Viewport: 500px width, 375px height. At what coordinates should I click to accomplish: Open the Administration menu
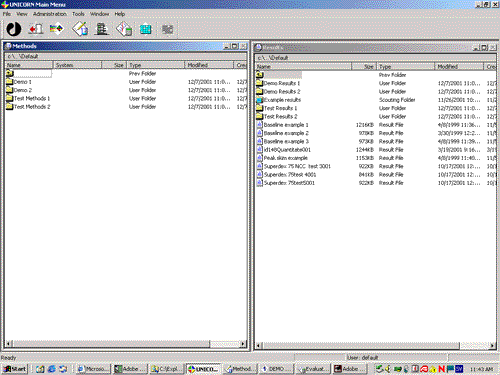(x=50, y=14)
